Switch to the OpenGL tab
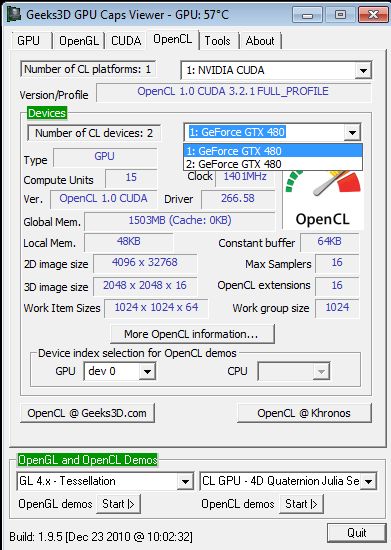 click(79, 41)
